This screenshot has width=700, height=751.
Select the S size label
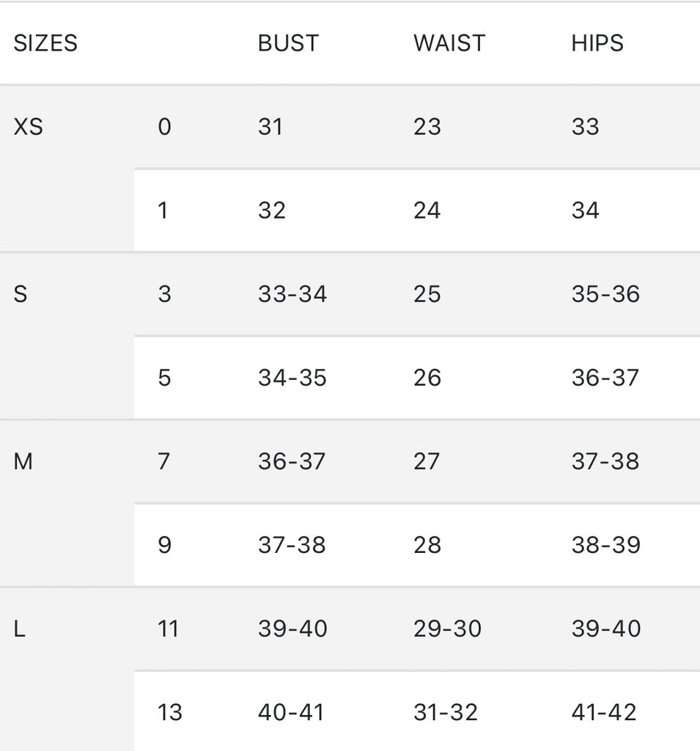(x=21, y=294)
